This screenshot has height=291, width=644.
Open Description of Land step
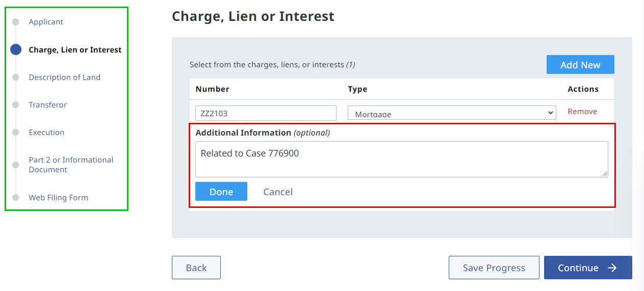(x=64, y=77)
